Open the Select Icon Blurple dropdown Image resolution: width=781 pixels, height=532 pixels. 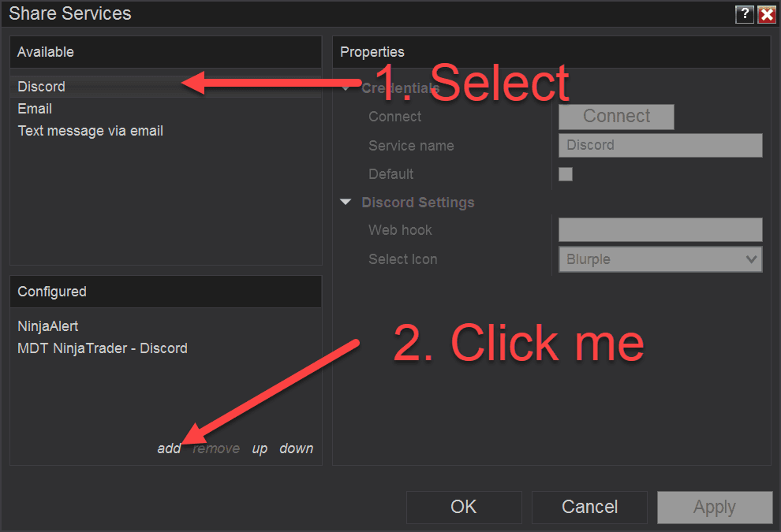coord(660,259)
